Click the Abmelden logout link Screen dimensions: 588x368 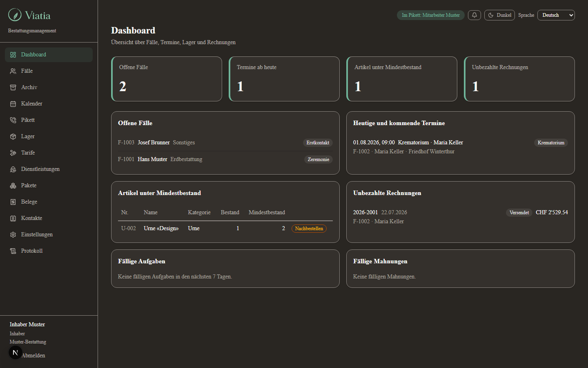click(33, 356)
